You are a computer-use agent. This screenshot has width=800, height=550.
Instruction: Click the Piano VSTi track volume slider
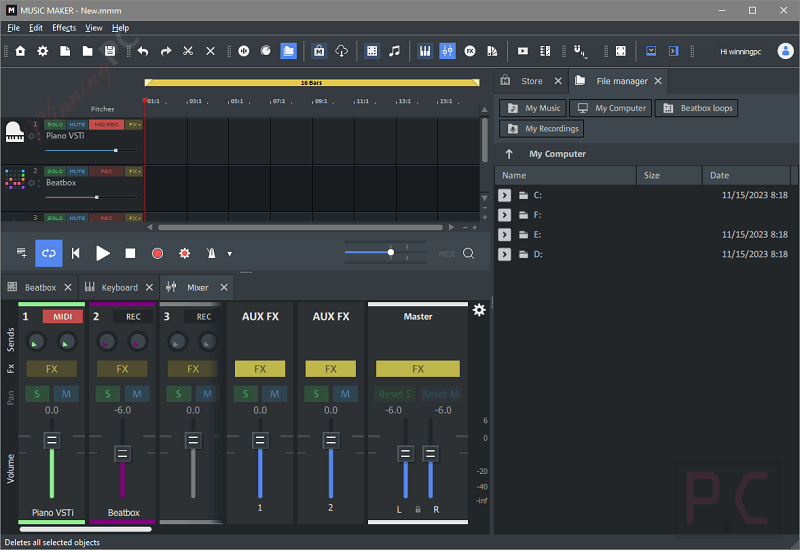91,151
